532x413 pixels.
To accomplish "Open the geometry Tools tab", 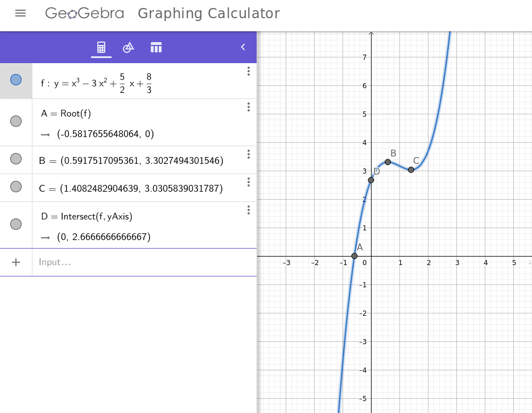I will pyautogui.click(x=129, y=47).
